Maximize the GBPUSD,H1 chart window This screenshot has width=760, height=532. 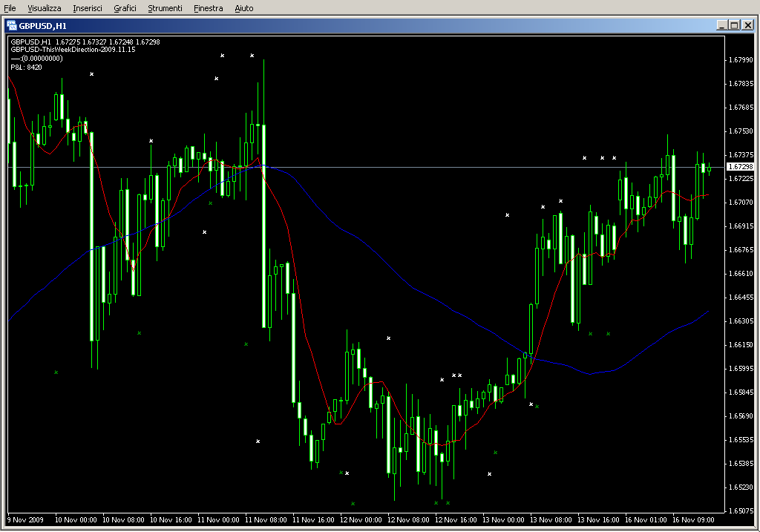point(734,26)
